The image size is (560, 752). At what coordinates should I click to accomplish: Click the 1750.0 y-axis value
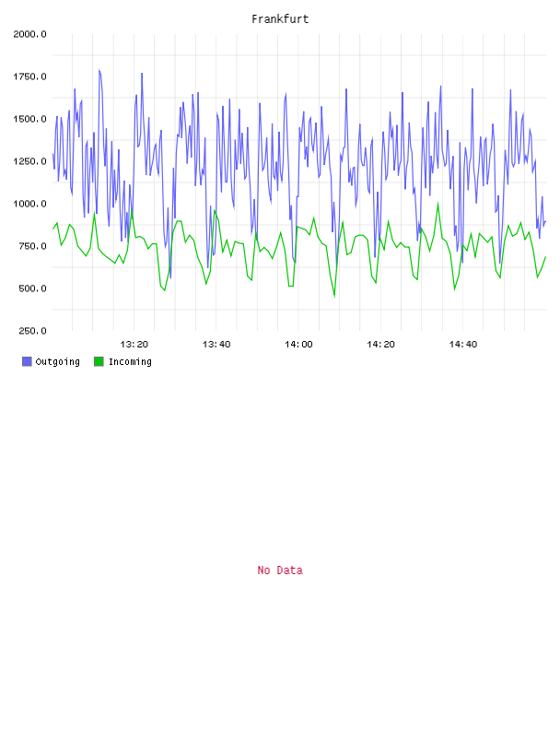(29, 76)
